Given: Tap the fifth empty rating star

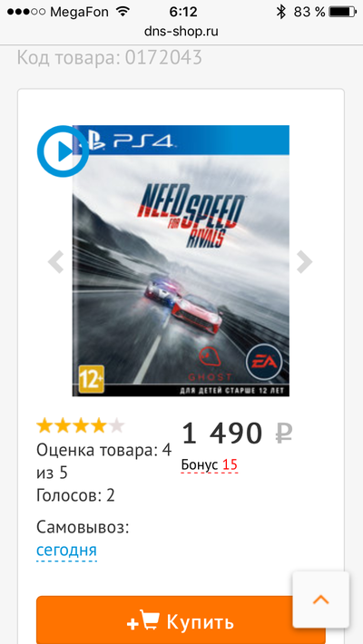Looking at the screenshot, I should coord(116,426).
